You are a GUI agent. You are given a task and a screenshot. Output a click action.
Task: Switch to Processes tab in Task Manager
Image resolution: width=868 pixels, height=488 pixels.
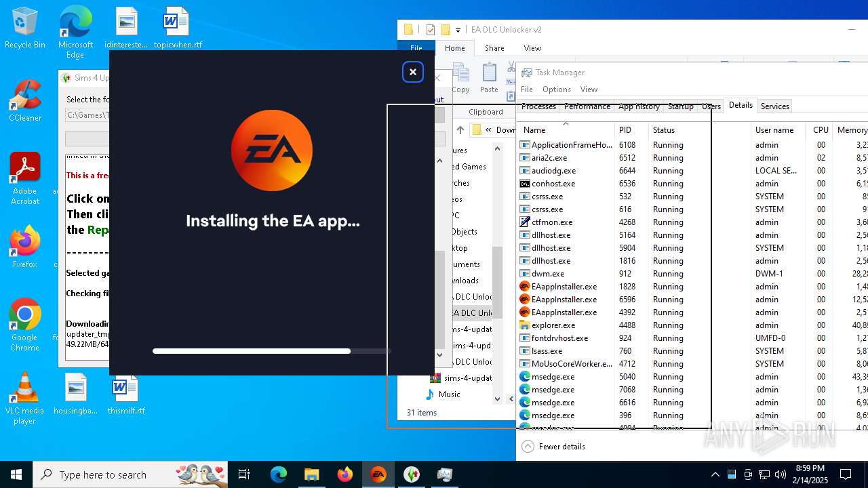pyautogui.click(x=538, y=106)
